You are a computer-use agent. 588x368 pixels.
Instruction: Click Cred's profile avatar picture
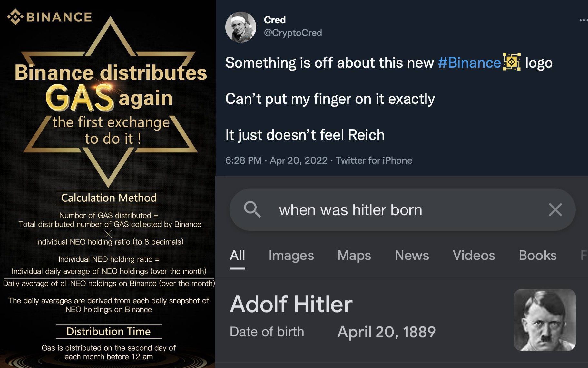[x=241, y=27]
